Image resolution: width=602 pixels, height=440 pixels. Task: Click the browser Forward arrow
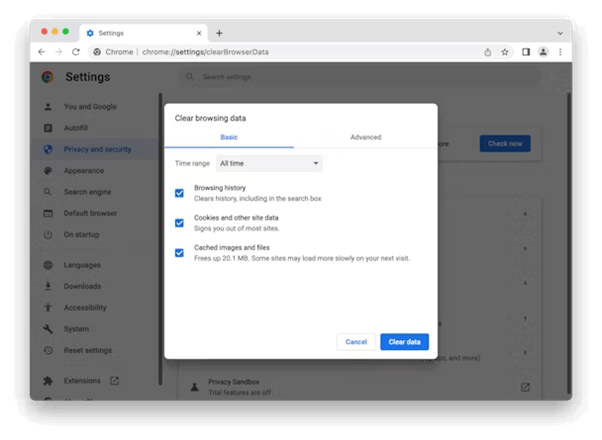58,52
